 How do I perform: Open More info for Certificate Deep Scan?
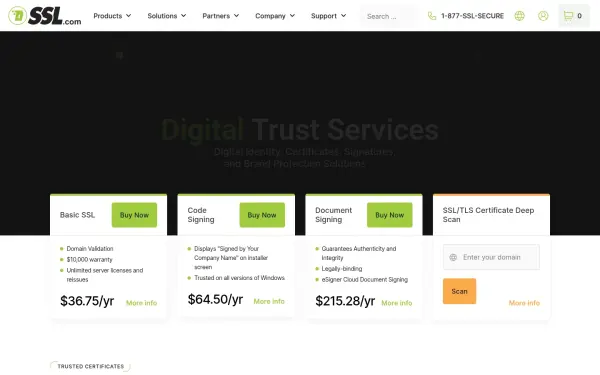524,303
